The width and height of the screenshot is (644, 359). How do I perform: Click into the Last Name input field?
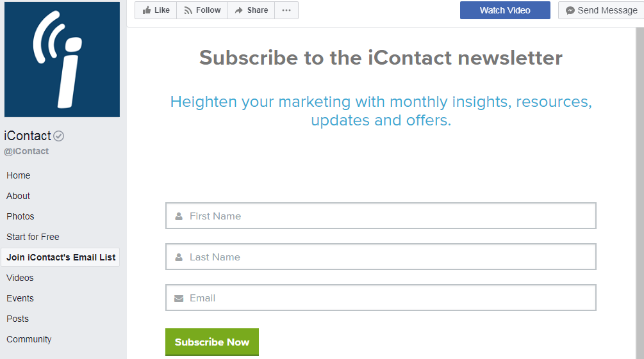point(381,257)
